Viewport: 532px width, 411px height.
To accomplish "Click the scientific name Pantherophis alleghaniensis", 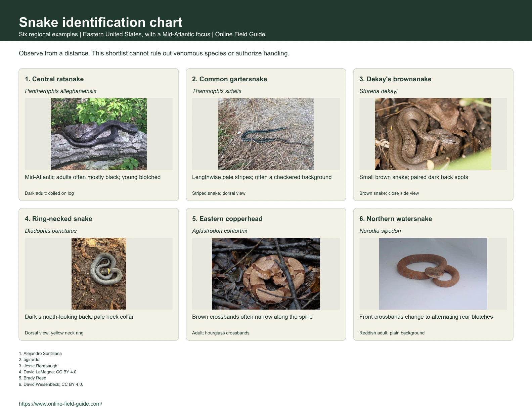I will coord(60,91).
